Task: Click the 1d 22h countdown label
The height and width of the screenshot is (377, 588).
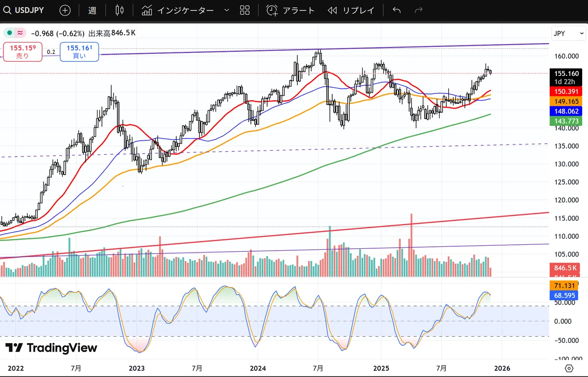Action: click(x=566, y=81)
